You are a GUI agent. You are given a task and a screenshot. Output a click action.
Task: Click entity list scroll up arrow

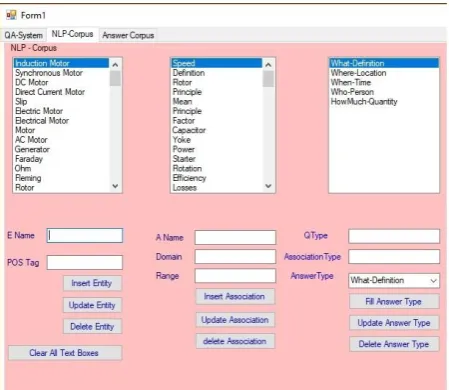click(x=115, y=65)
